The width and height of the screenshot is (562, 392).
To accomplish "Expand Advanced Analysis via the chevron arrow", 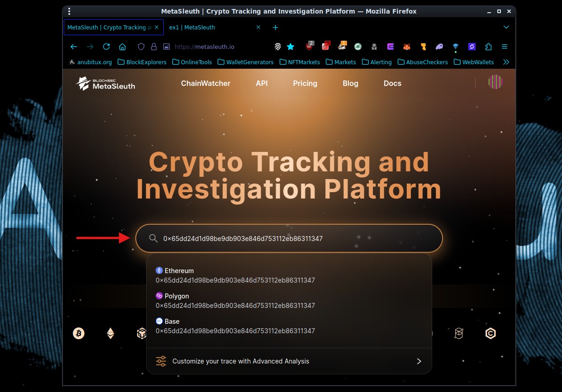I will [419, 361].
